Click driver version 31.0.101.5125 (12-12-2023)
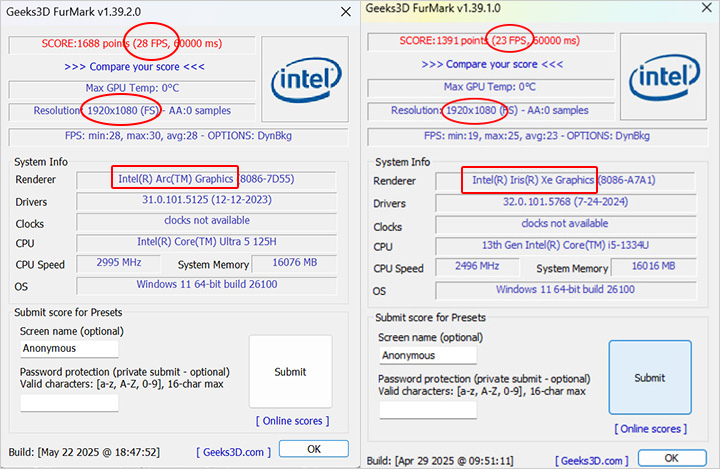 tap(207, 200)
